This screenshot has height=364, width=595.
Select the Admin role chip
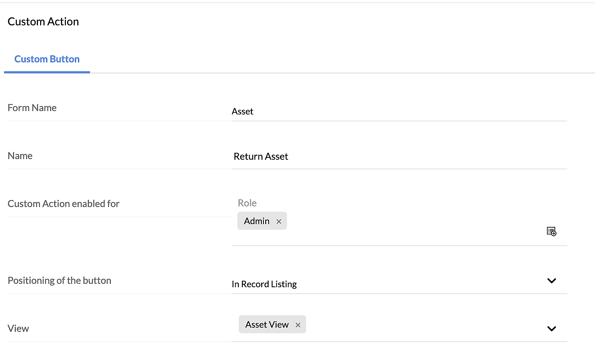257,221
